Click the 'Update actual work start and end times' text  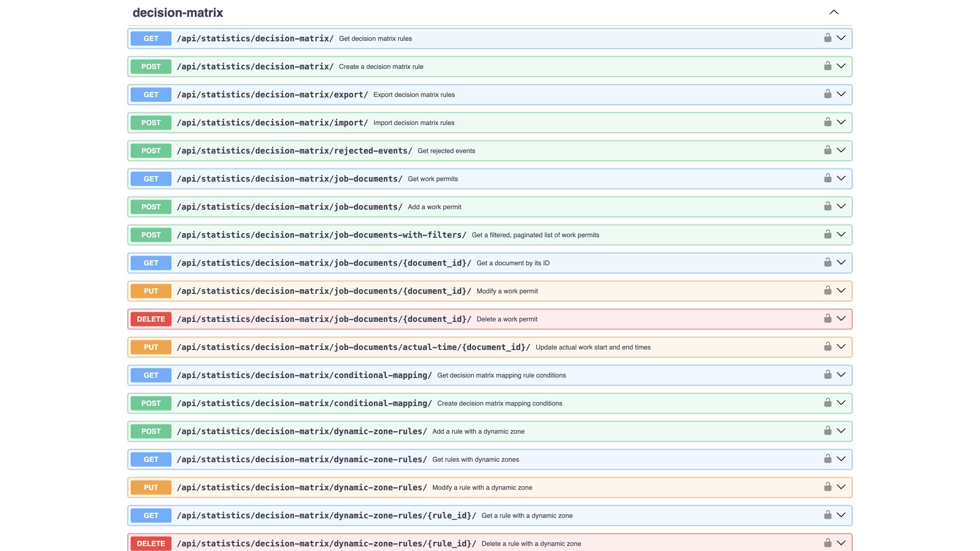(593, 347)
